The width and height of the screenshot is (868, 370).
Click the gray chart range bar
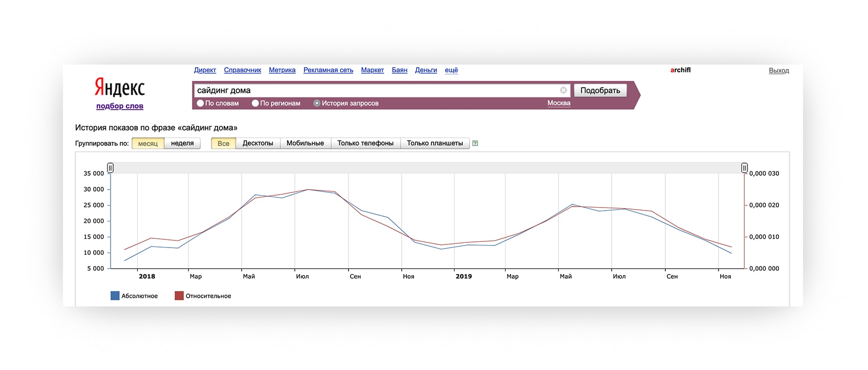click(427, 168)
